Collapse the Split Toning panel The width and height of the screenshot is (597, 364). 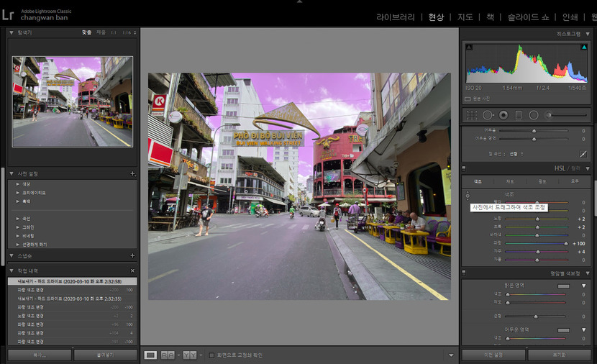click(x=588, y=273)
